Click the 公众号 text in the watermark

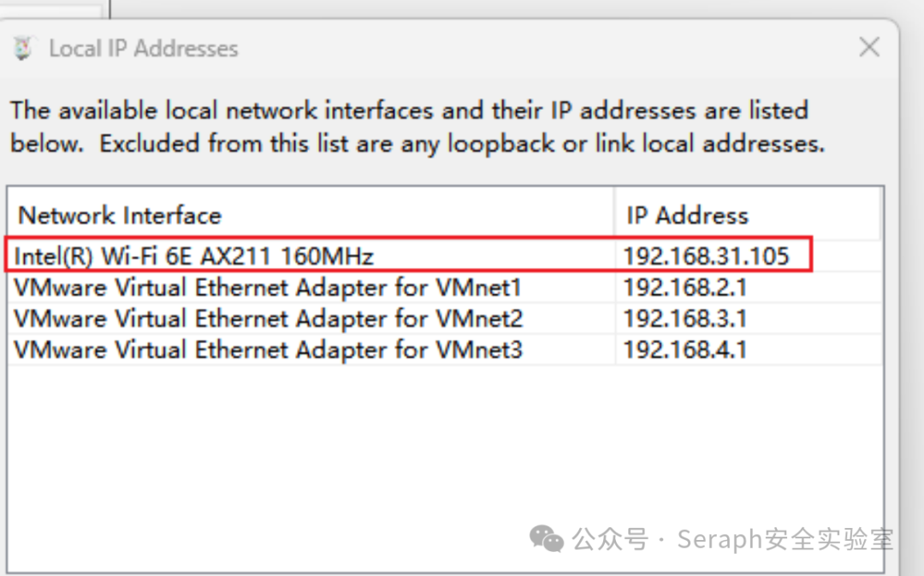(x=611, y=539)
